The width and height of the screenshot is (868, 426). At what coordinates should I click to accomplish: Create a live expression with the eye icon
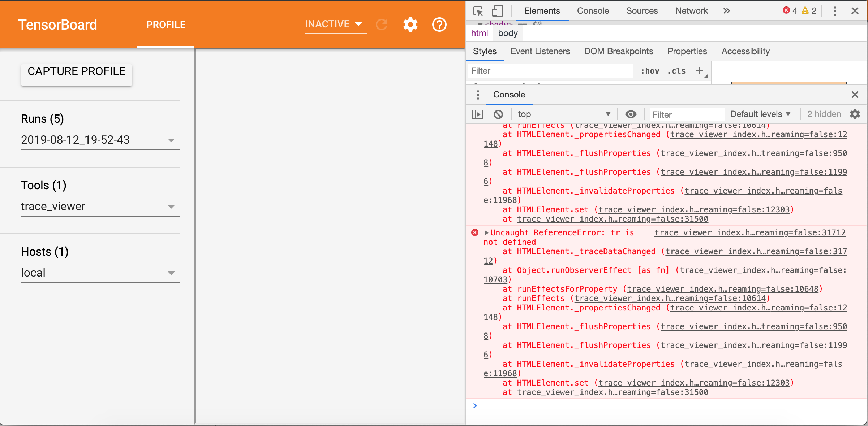[x=631, y=114]
